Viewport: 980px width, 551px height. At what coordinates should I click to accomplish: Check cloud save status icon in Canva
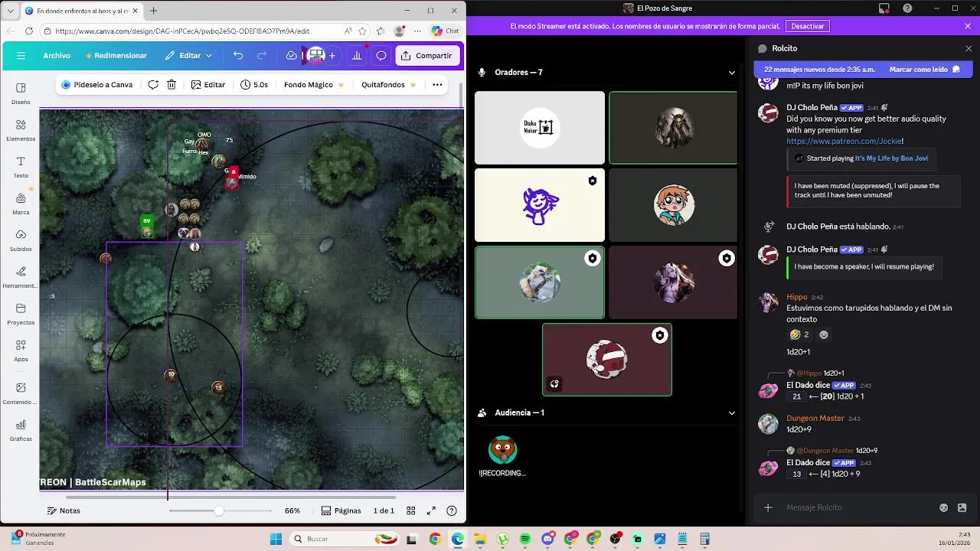[x=291, y=56]
